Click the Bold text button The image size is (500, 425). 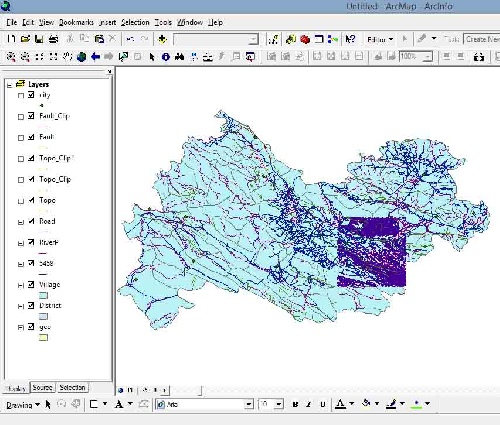click(295, 404)
